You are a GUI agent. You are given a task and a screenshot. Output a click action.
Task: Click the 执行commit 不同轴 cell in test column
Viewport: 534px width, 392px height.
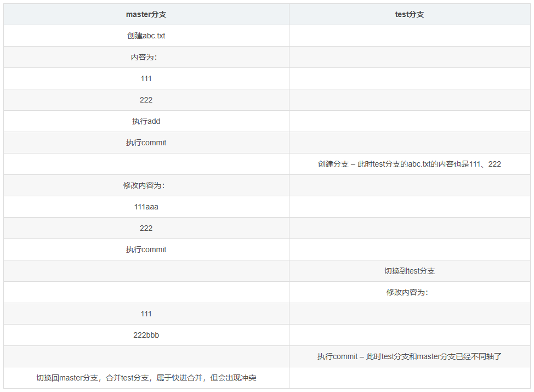pos(409,356)
